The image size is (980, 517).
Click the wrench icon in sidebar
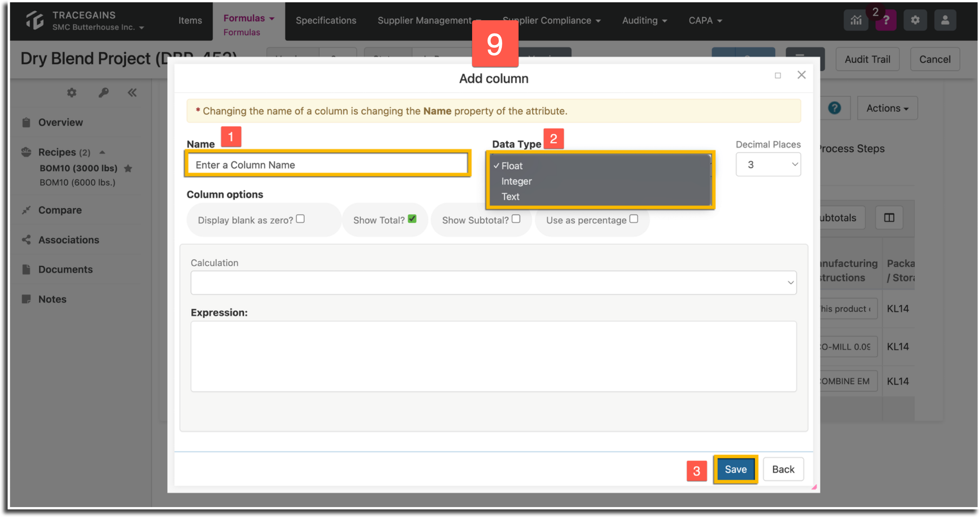(x=103, y=93)
